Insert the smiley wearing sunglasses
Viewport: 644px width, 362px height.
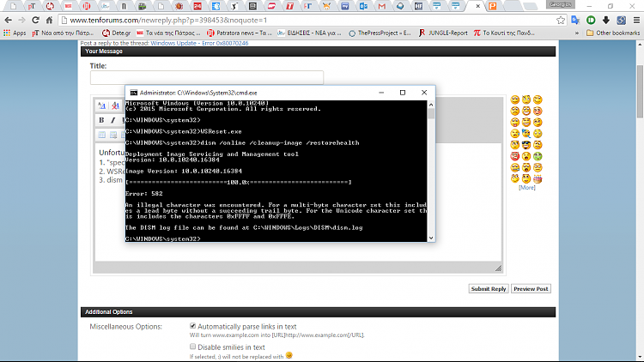click(526, 145)
